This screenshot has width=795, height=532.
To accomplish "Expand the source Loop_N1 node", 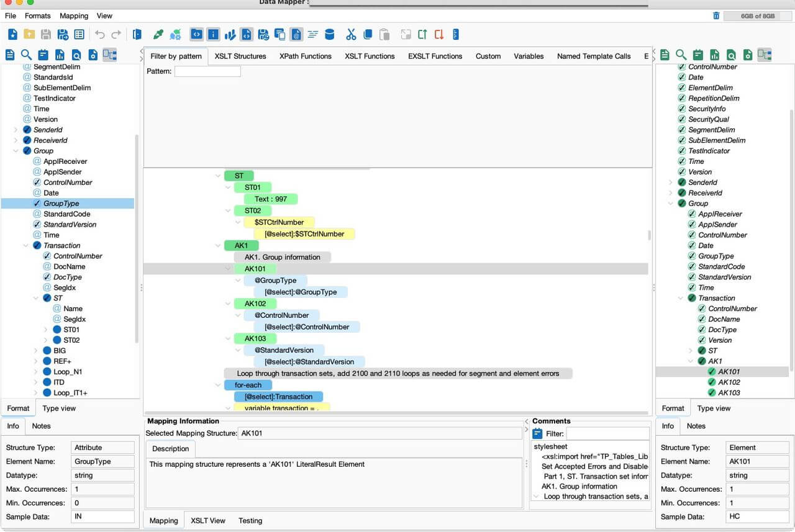I will click(x=35, y=372).
